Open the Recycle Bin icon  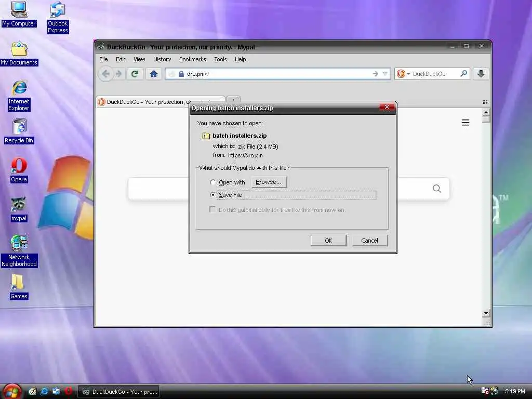coord(19,131)
